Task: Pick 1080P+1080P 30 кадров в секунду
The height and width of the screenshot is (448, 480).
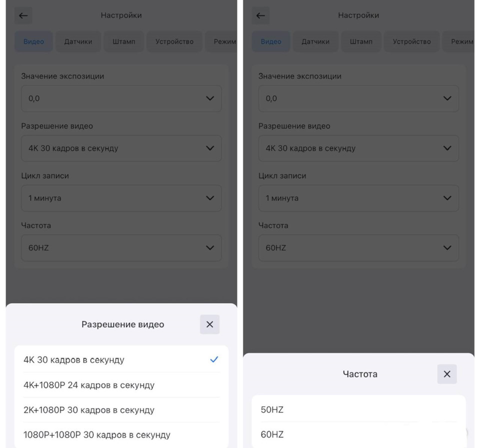Action: pos(121,435)
